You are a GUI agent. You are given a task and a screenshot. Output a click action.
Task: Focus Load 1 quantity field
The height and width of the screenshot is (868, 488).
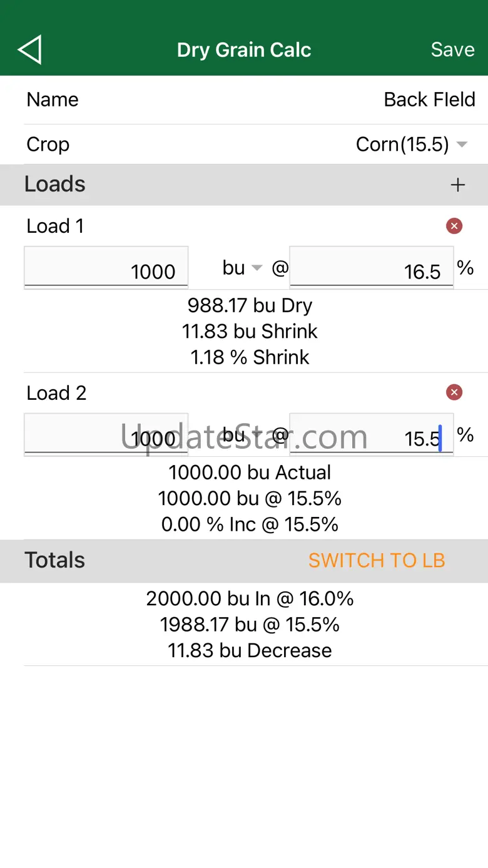tap(106, 268)
